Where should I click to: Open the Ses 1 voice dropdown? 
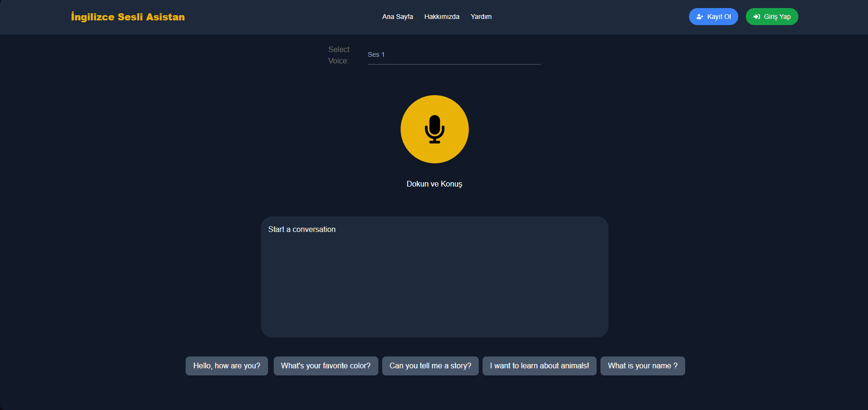coord(454,54)
